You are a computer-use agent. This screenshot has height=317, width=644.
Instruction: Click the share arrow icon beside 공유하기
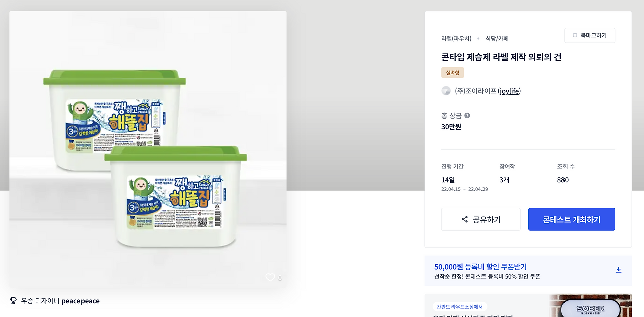pos(463,219)
